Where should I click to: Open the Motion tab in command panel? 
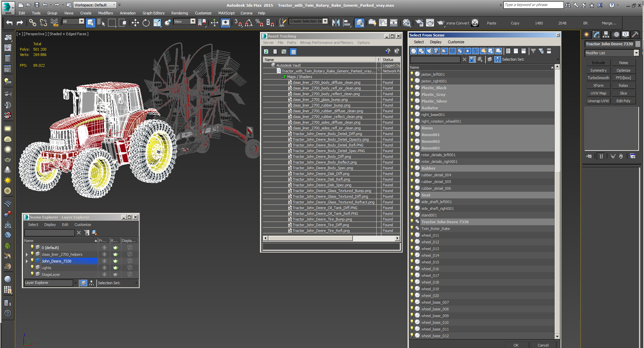coord(616,34)
